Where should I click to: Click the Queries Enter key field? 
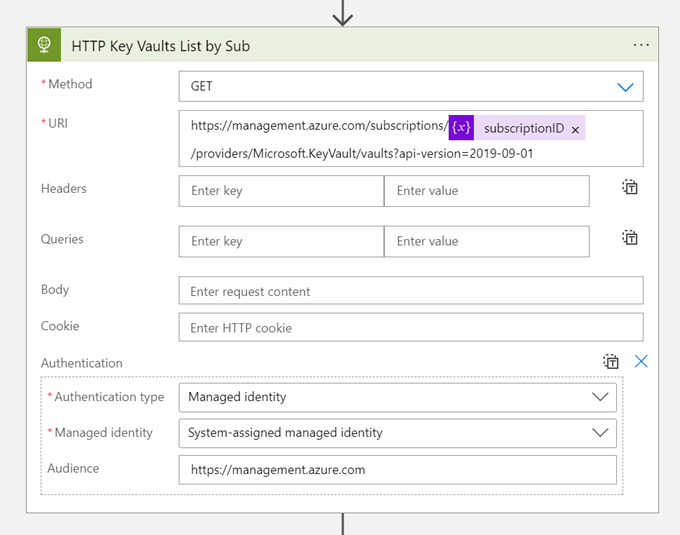pyautogui.click(x=281, y=241)
